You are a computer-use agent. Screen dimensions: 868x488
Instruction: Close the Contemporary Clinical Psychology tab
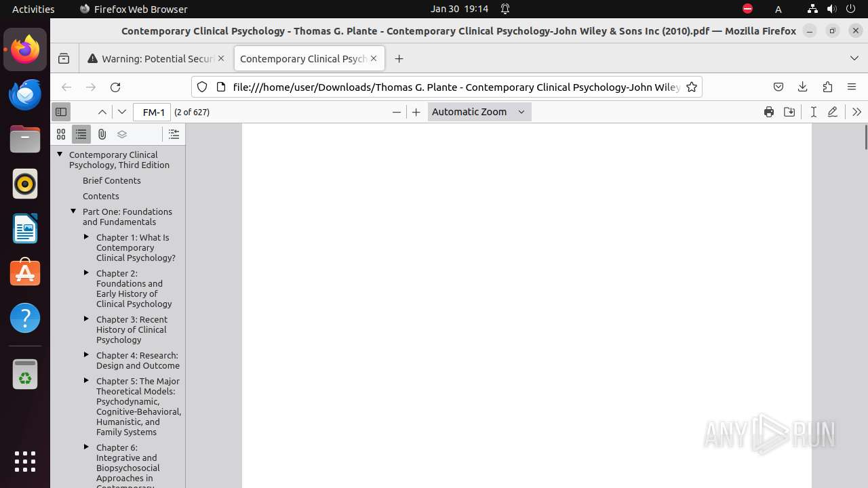(374, 59)
